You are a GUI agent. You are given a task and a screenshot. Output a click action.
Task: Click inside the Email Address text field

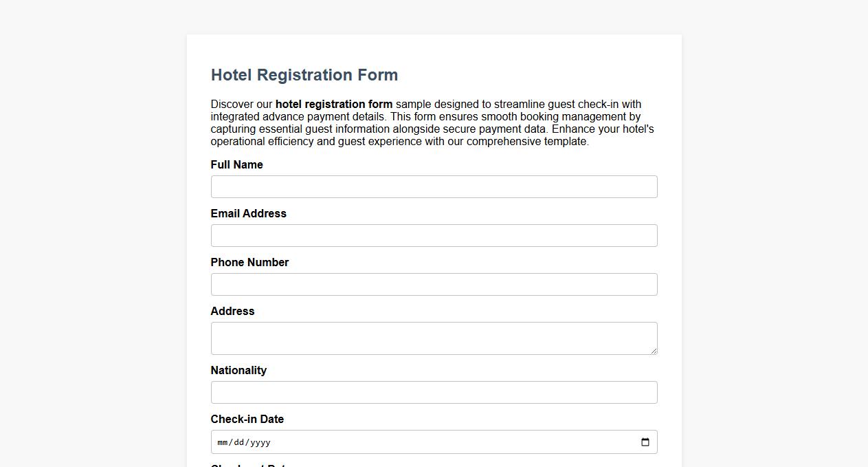pos(434,235)
